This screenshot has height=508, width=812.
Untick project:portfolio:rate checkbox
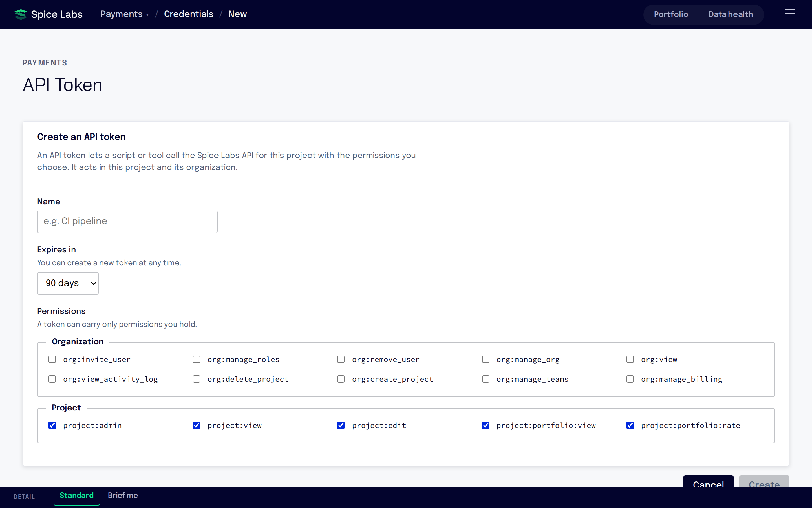(630, 425)
